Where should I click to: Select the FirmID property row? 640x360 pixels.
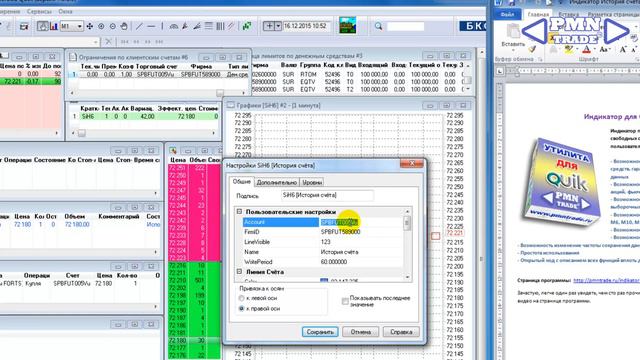322,232
